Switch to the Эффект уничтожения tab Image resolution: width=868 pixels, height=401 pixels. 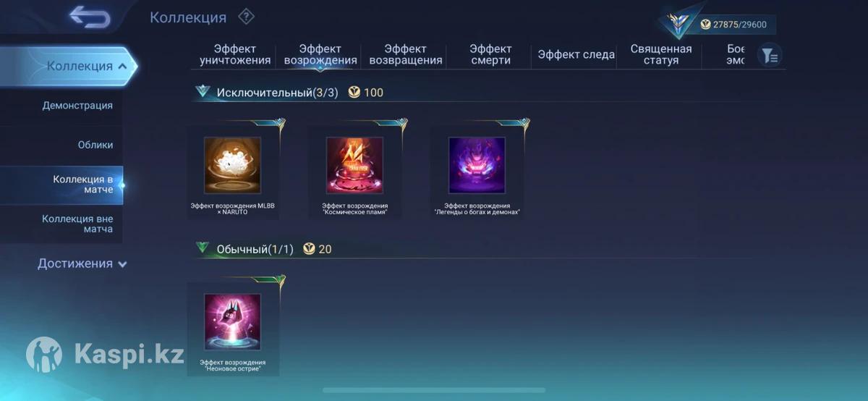click(235, 55)
